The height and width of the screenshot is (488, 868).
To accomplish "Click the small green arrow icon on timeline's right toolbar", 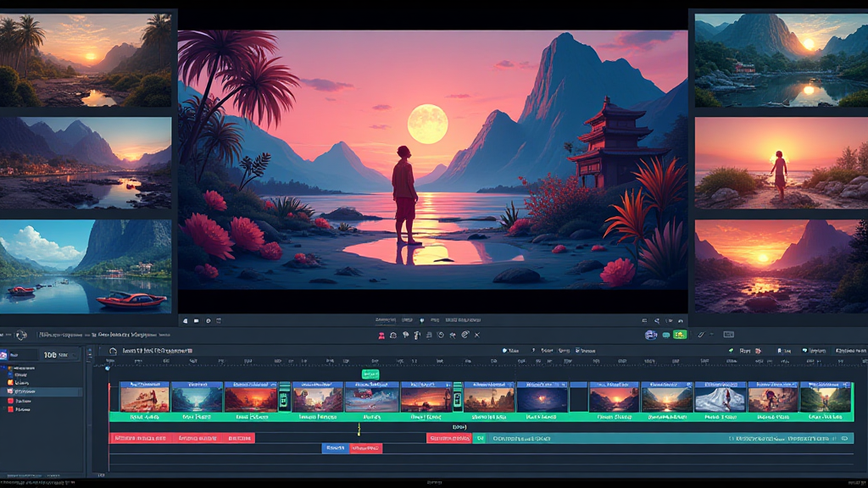I will click(x=731, y=351).
